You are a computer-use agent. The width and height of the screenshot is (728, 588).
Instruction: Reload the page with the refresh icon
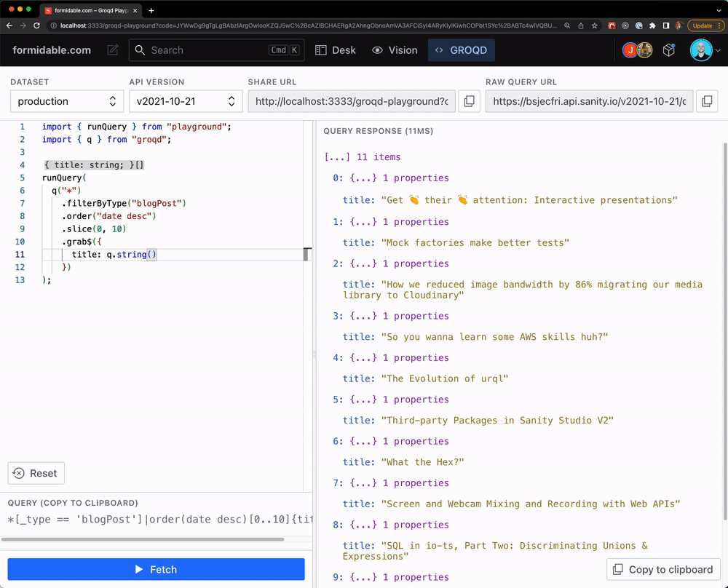36,25
